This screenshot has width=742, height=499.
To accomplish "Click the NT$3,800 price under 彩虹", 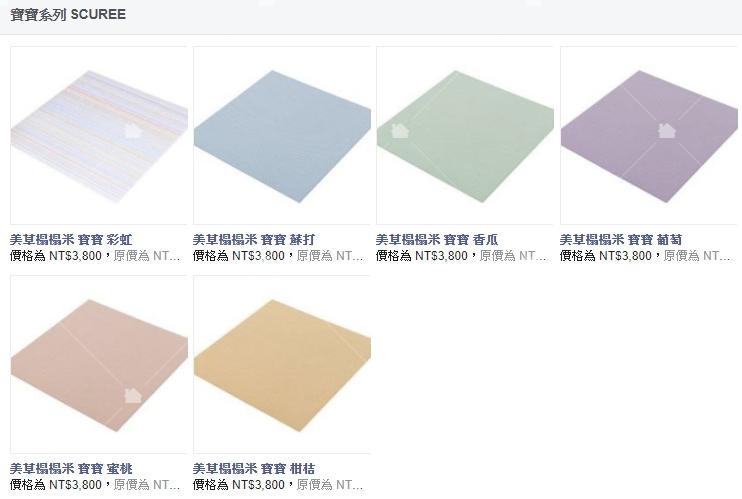I will tap(75, 256).
